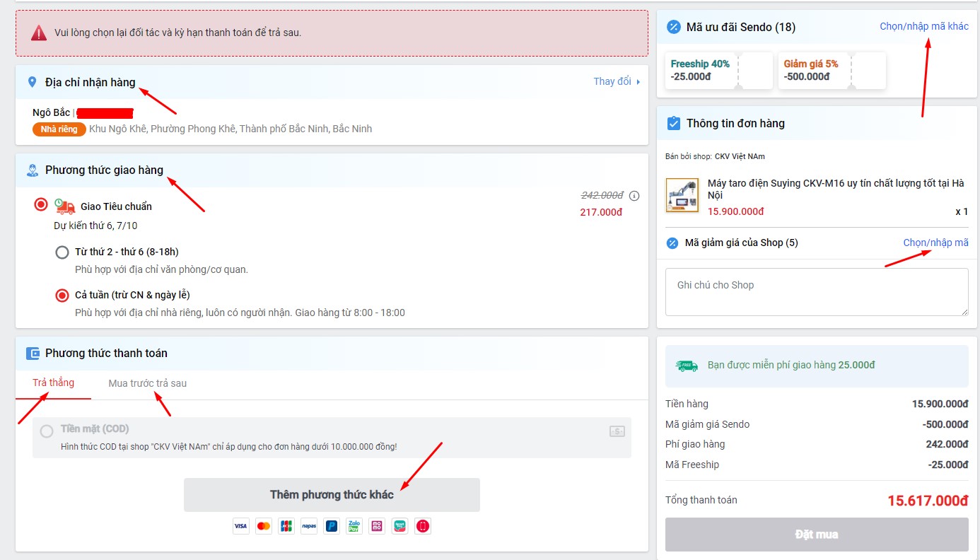Select the Giảm giá 5% voucher
980x560 pixels.
click(832, 71)
